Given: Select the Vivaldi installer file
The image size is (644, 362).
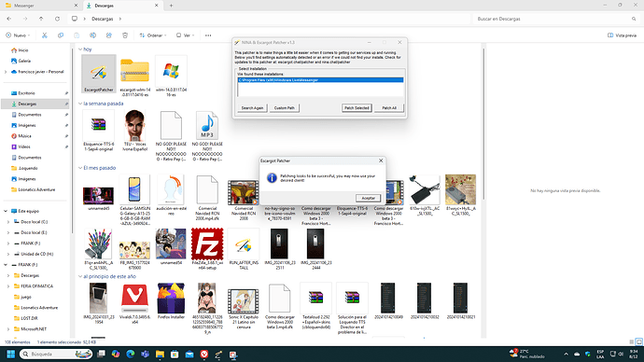Looking at the screenshot, I should point(134,304).
